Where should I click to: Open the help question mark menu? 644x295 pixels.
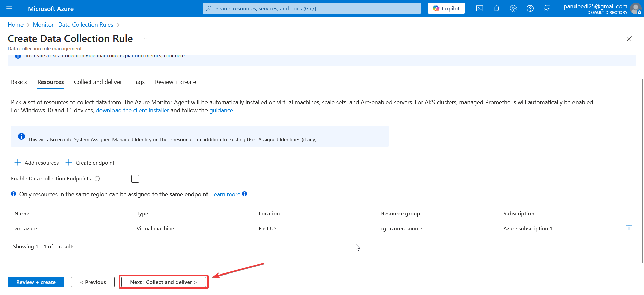(530, 8)
